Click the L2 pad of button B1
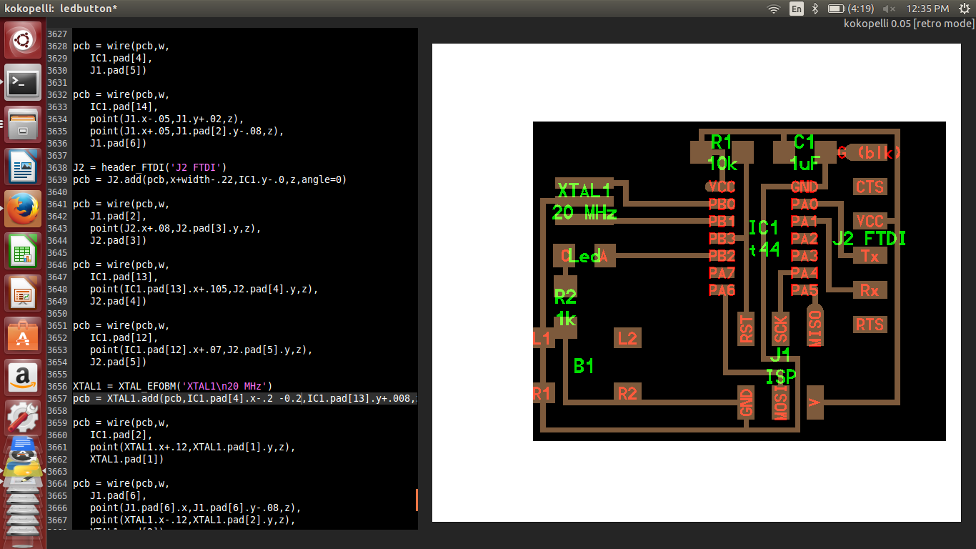Screen dimensions: 976x549 coord(627,338)
